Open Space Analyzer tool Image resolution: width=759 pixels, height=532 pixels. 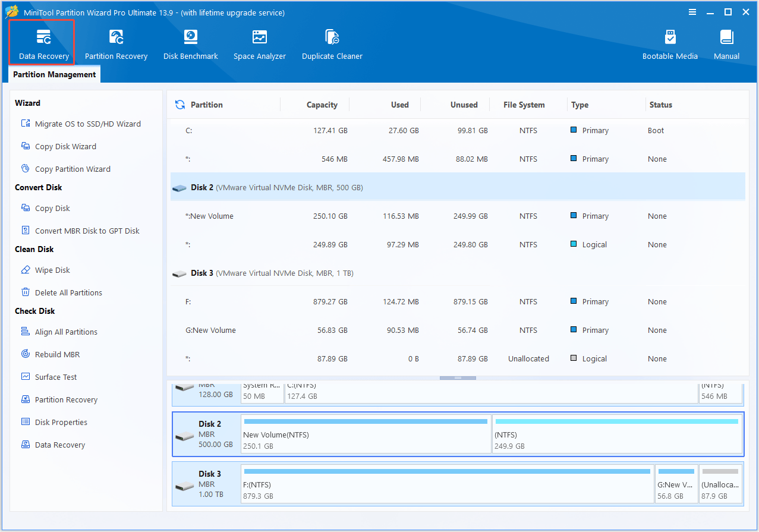pos(259,45)
